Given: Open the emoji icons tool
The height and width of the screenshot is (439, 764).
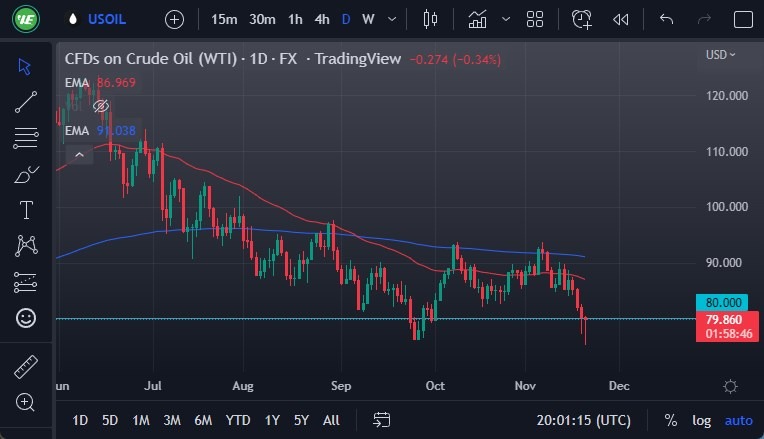Looking at the screenshot, I should [x=25, y=318].
